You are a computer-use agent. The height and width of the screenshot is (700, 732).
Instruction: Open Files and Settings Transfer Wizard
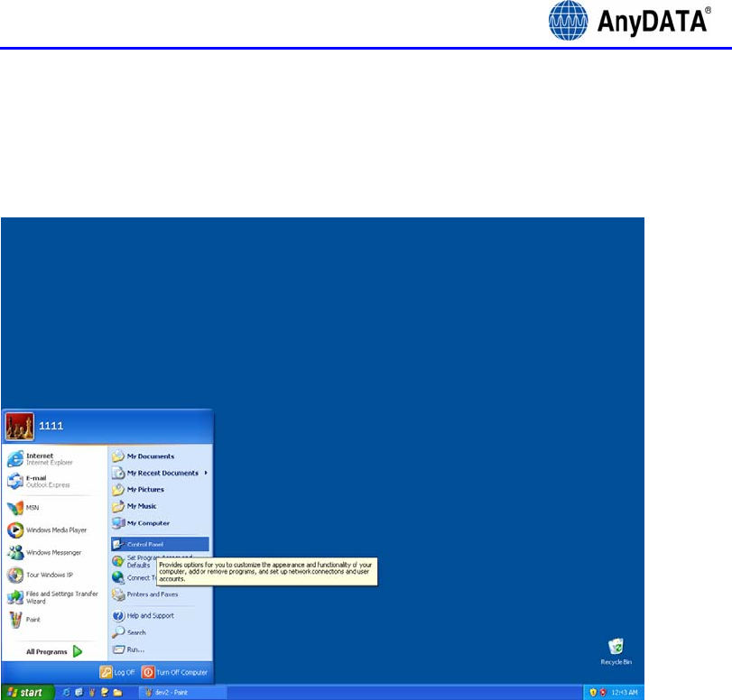pos(52,597)
